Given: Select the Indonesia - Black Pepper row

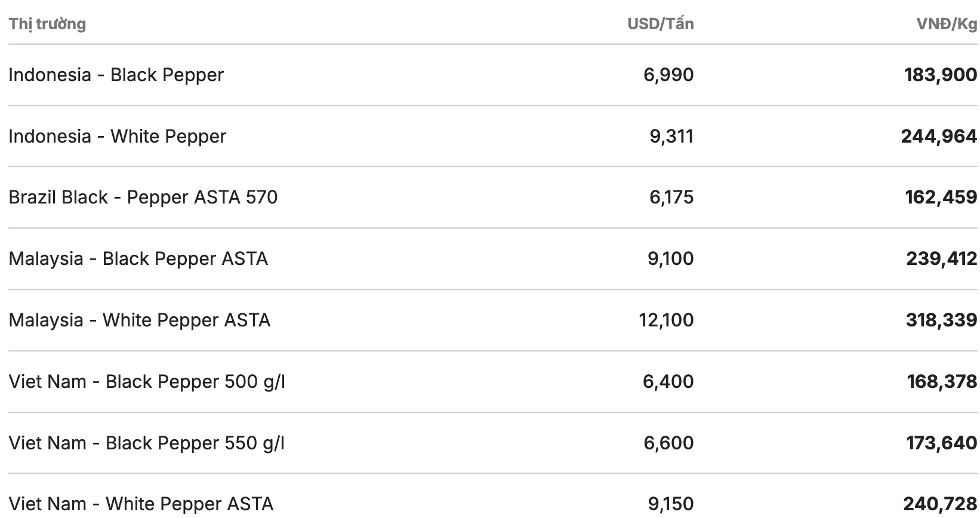Looking at the screenshot, I should pyautogui.click(x=116, y=75).
